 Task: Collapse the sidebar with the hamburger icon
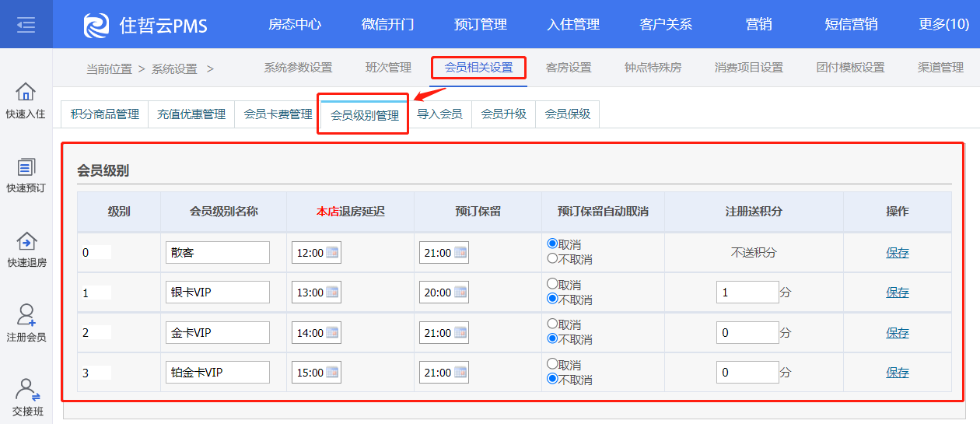[26, 25]
